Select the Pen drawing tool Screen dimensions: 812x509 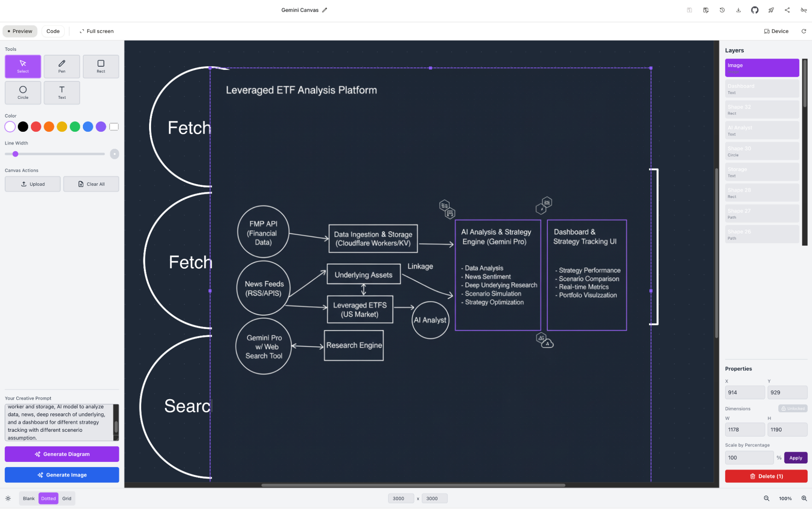[x=62, y=66]
